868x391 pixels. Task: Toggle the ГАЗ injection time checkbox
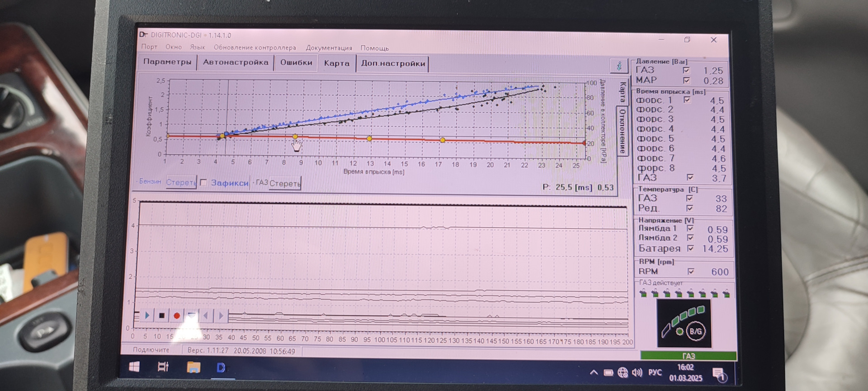pyautogui.click(x=690, y=177)
